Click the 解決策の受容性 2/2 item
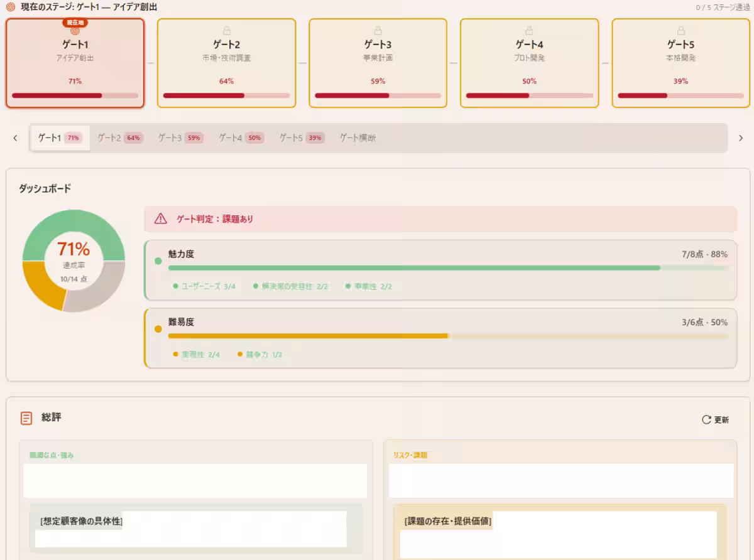 tap(291, 286)
